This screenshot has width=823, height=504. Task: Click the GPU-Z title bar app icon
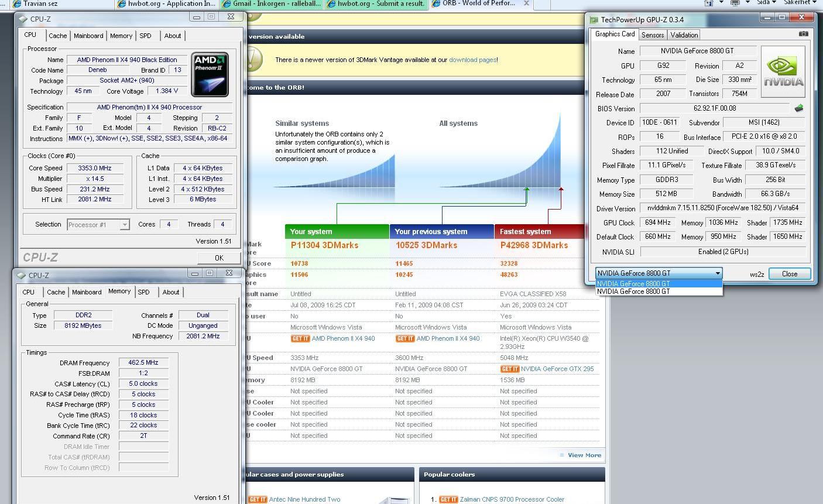click(x=594, y=20)
